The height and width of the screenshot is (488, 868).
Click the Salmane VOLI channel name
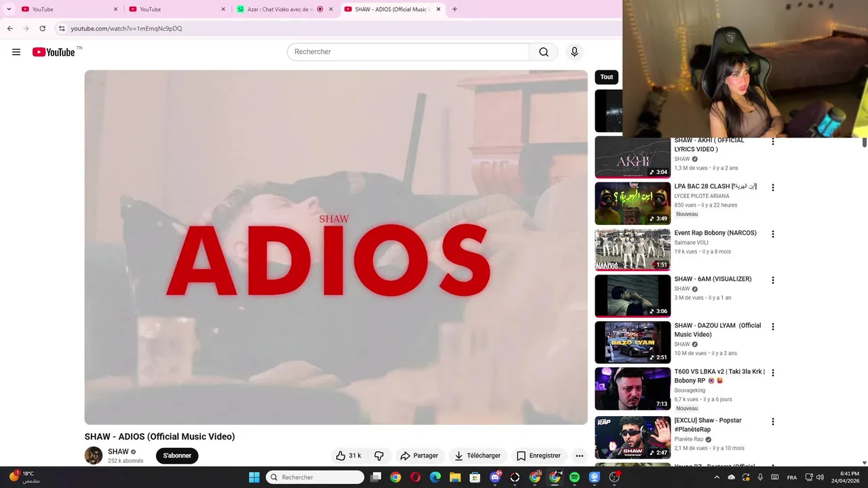coord(691,243)
